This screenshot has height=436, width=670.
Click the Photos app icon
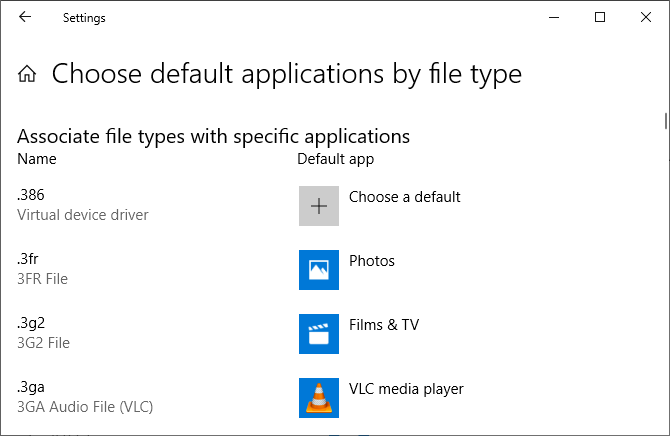(319, 270)
